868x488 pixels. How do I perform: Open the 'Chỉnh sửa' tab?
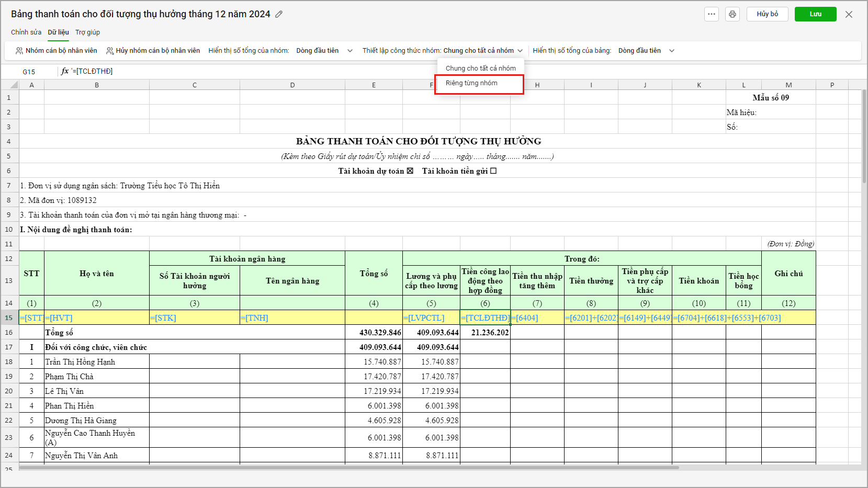coord(26,32)
